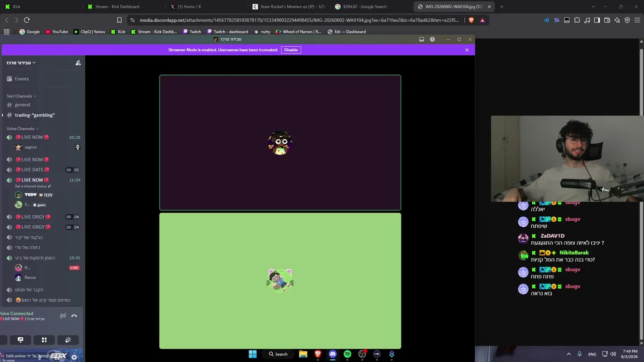Image resolution: width=644 pixels, height=362 pixels.
Task: Start an activity with the apps button
Action: click(44, 340)
